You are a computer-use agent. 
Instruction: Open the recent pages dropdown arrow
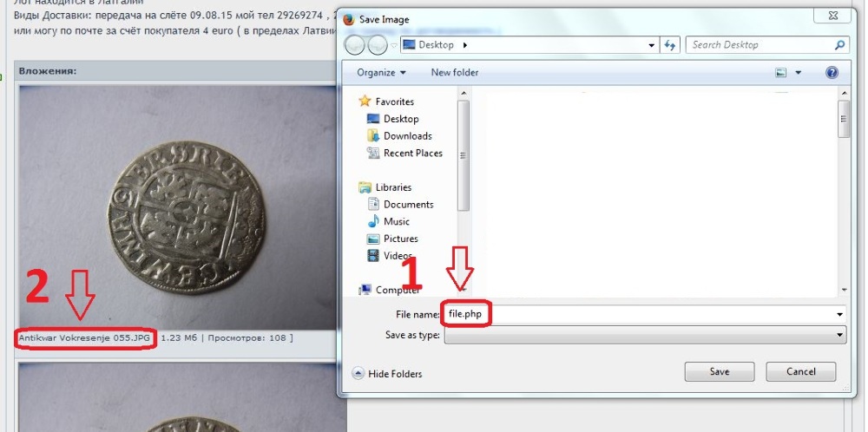pos(393,45)
